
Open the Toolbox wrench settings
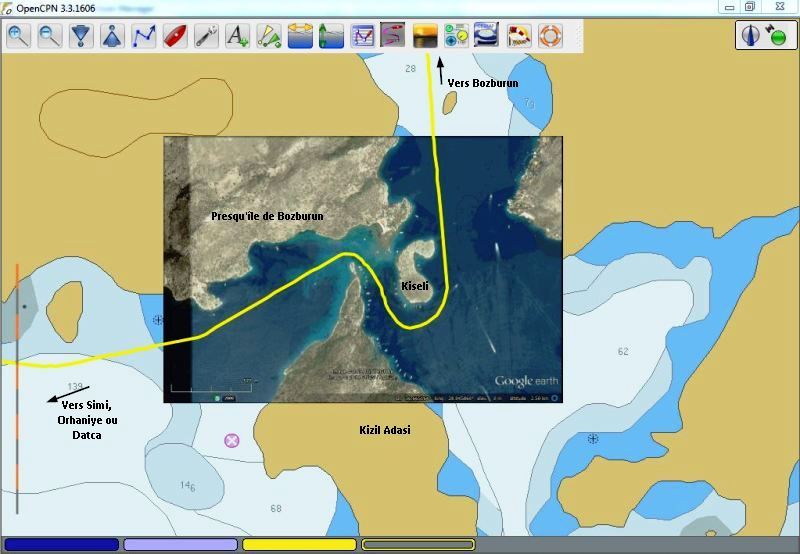tap(207, 36)
